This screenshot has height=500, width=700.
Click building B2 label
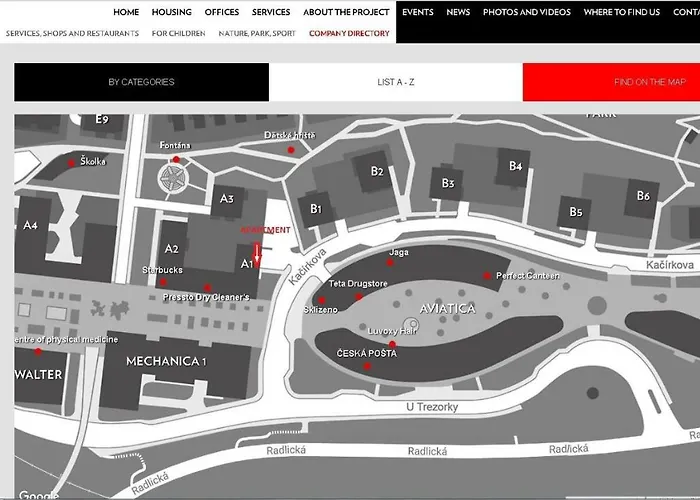click(377, 171)
